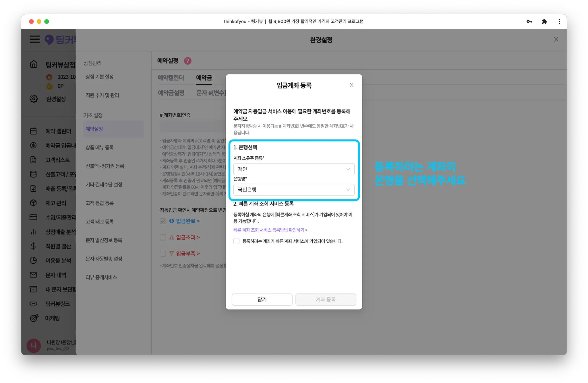Switch to the 예약캘린더 tab

171,78
